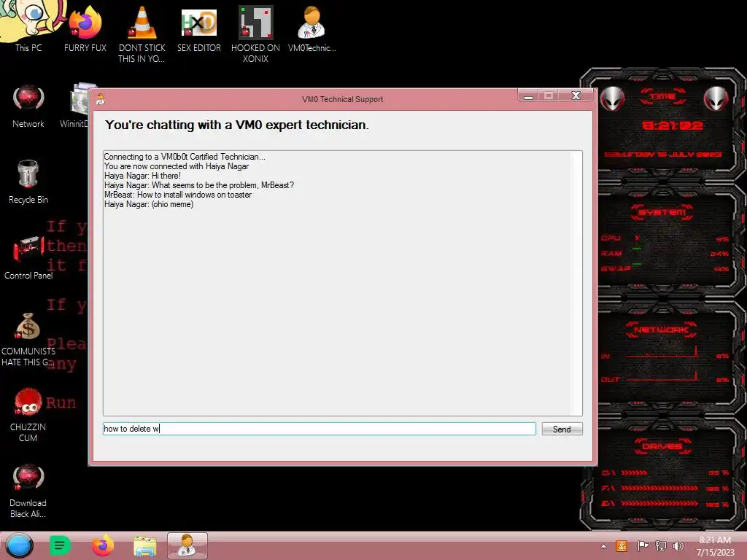Click the Start orb on taskbar

[x=20, y=545]
